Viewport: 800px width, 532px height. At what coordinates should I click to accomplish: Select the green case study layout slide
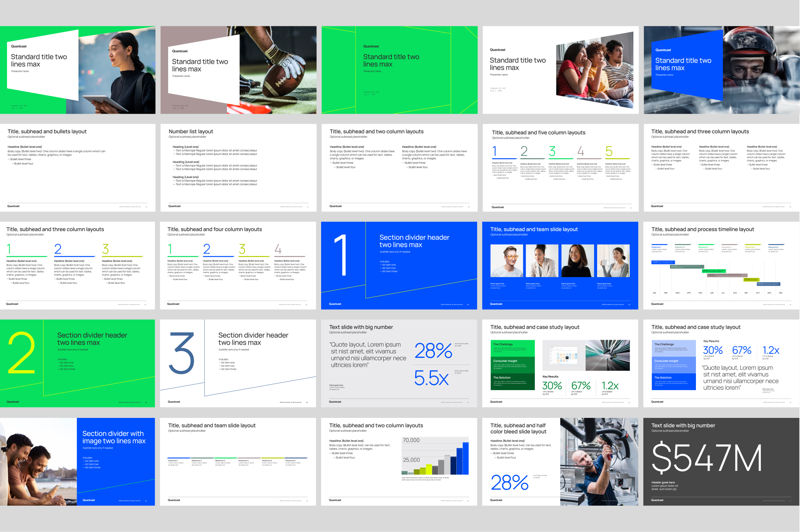[x=560, y=363]
